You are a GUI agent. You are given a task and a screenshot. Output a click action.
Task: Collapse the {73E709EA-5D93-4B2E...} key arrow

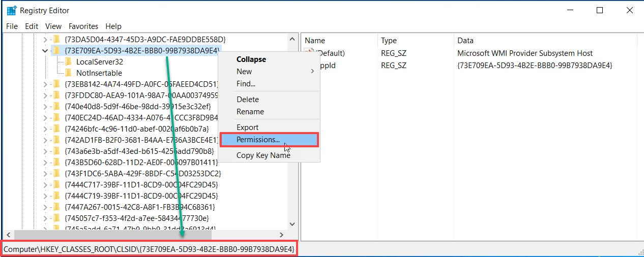[45, 50]
